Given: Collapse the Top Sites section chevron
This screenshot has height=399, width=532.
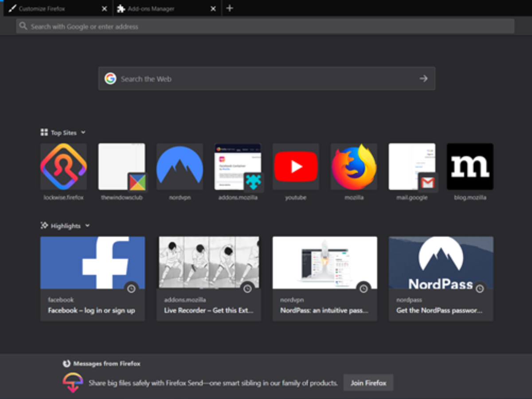Looking at the screenshot, I should (x=83, y=132).
